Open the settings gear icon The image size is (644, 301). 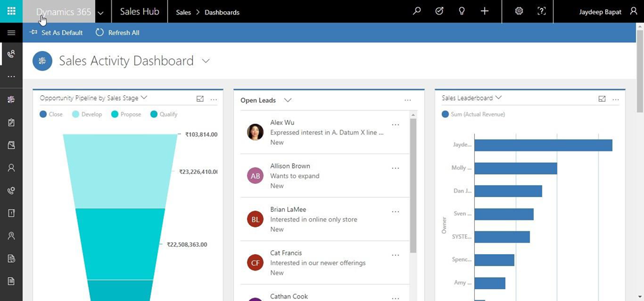click(x=519, y=11)
